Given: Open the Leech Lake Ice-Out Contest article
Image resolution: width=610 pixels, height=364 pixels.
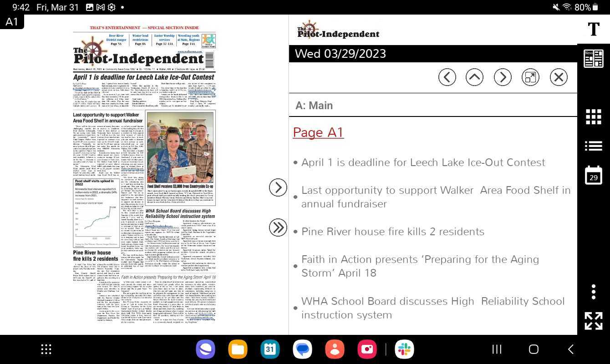Looking at the screenshot, I should [x=423, y=162].
